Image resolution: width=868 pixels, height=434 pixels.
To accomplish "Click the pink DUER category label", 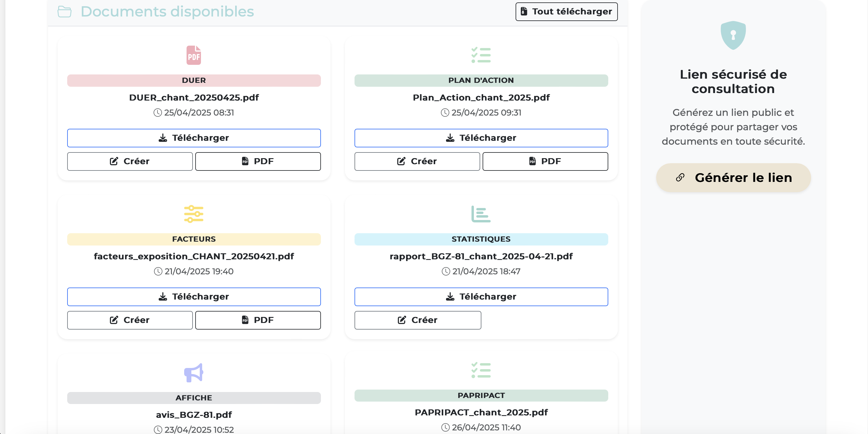I will [194, 81].
